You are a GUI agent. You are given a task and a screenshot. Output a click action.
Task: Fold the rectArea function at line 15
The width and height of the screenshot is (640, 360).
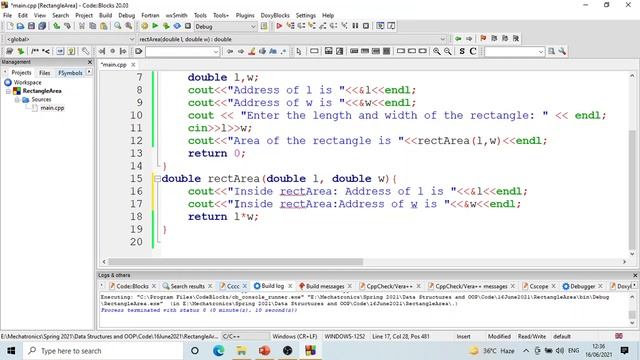(x=157, y=178)
